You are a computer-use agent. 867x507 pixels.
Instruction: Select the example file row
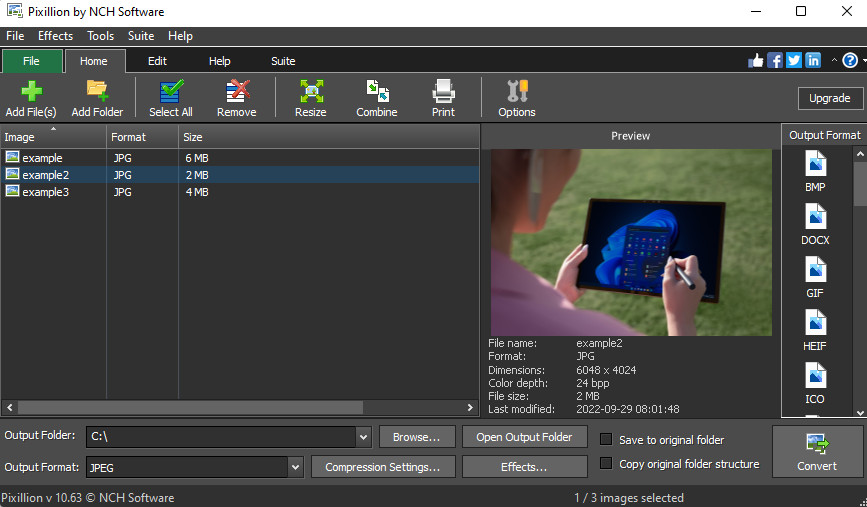(240, 158)
